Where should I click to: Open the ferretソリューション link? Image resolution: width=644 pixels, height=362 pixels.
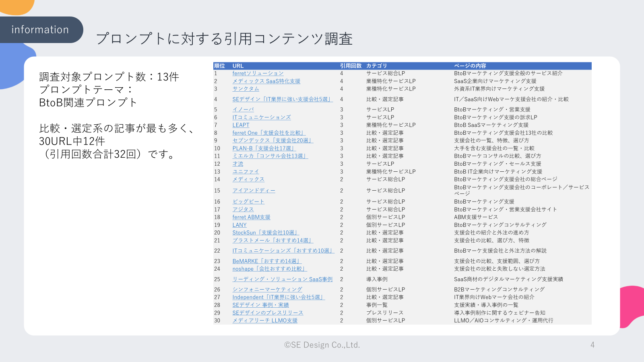click(258, 73)
